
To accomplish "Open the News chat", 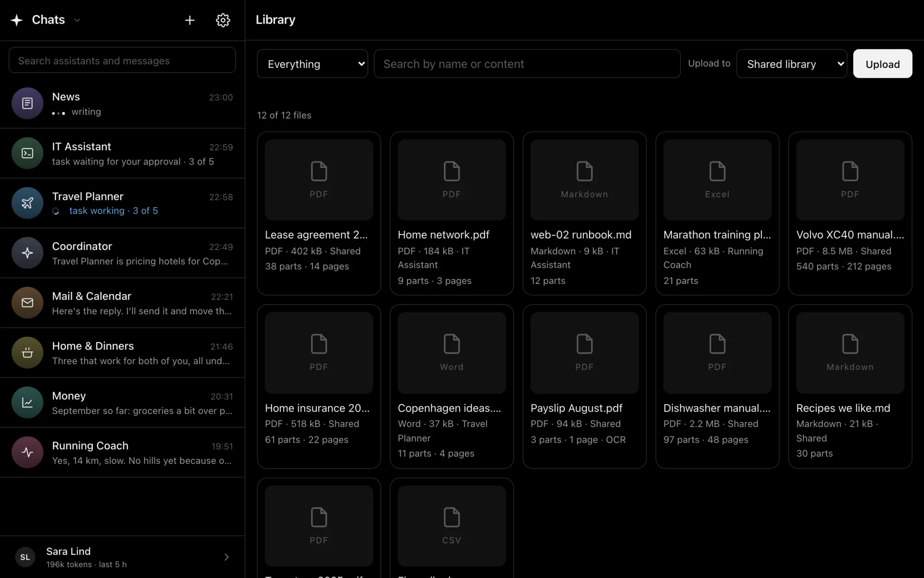I will click(122, 104).
